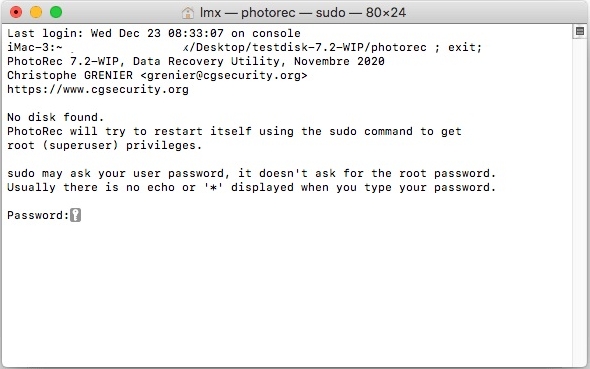Click the 'Usually there is no echo' line
590x369 pixels.
click(x=251, y=187)
